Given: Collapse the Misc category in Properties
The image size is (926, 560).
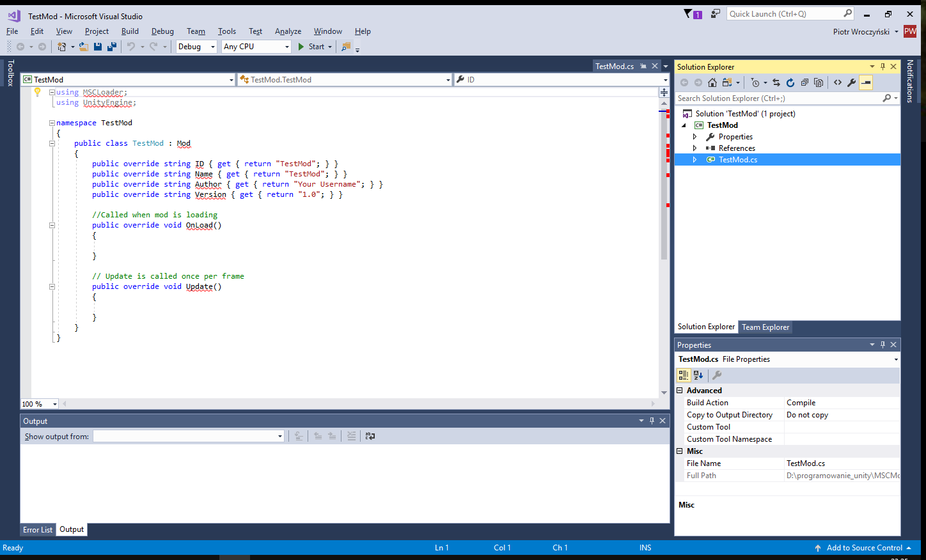Looking at the screenshot, I should pyautogui.click(x=680, y=451).
